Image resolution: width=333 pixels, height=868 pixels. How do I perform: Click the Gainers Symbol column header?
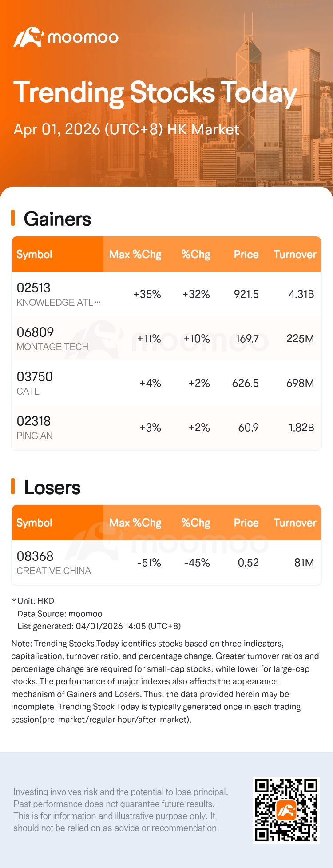(35, 254)
